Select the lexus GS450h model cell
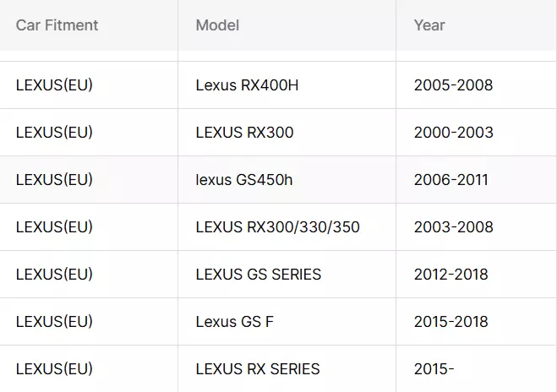Viewport: 557px width, 392px height. point(243,180)
